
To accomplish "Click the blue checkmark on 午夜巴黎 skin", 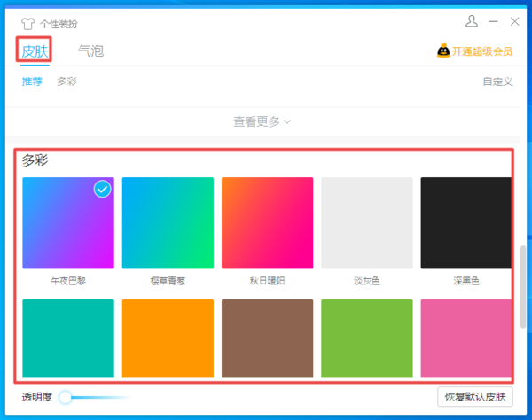I will pos(102,189).
